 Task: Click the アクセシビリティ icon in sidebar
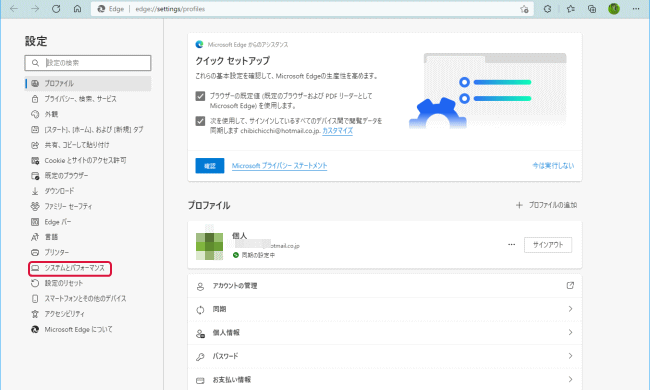[x=35, y=314]
